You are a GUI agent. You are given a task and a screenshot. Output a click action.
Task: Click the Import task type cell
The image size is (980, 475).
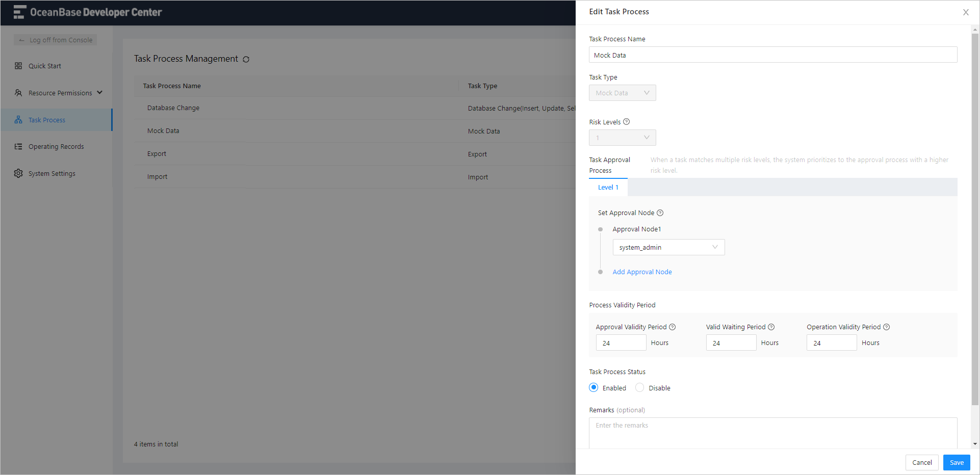pos(478,177)
